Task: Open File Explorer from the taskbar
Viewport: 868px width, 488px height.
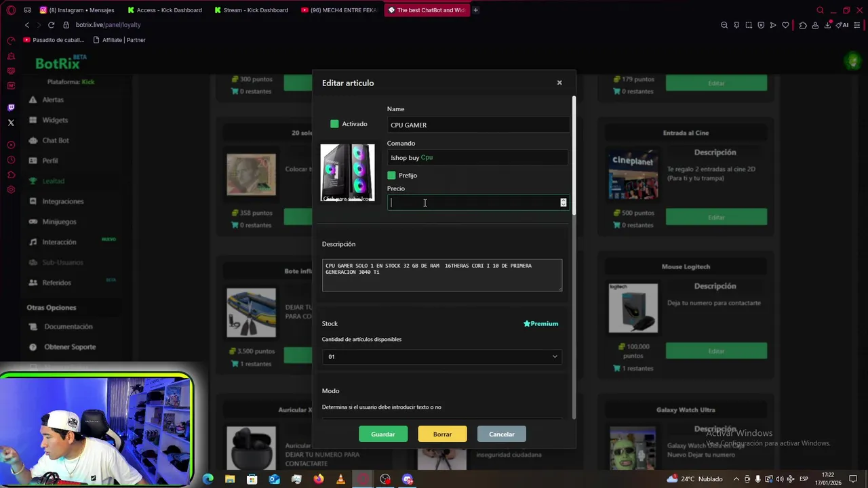Action: point(230,479)
